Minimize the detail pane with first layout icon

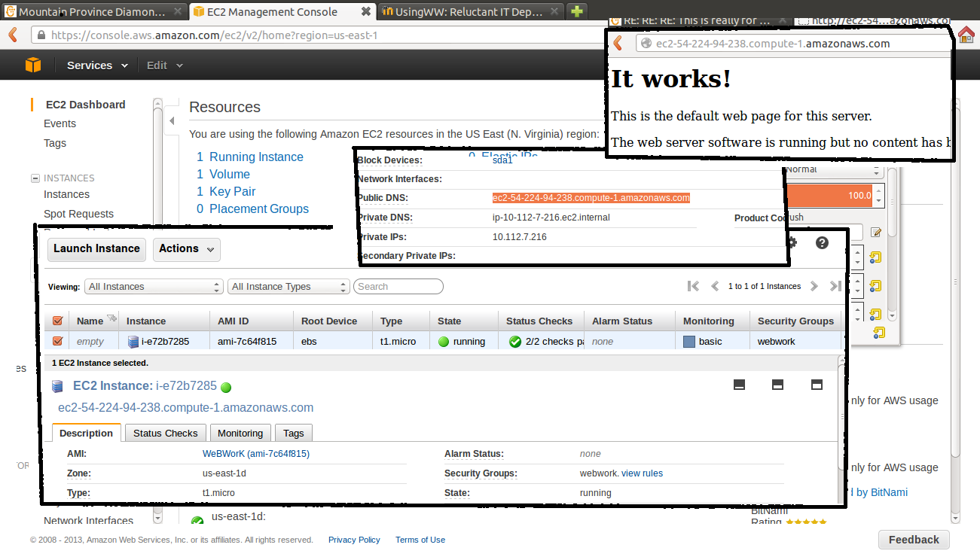click(739, 385)
